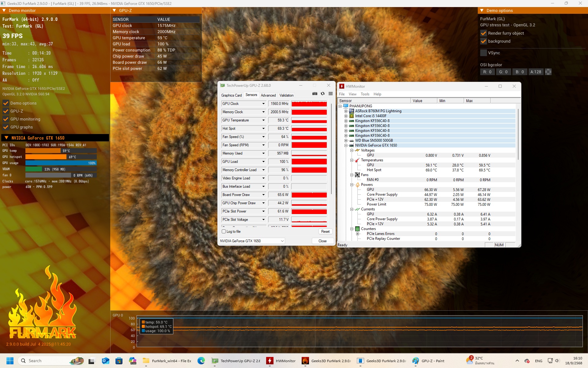
Task: Disable GPU graphs checkbox in demo monitor
Action: point(6,127)
